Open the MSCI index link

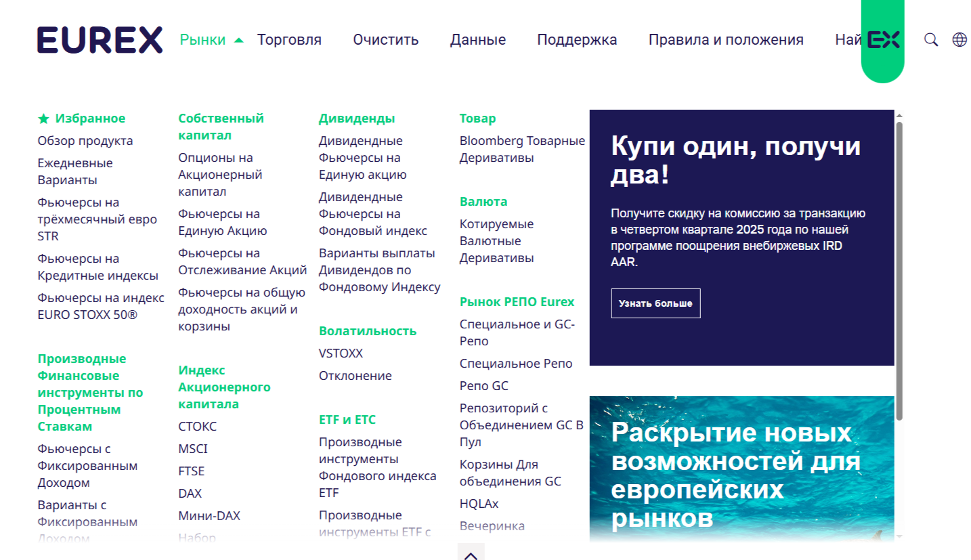(x=193, y=449)
